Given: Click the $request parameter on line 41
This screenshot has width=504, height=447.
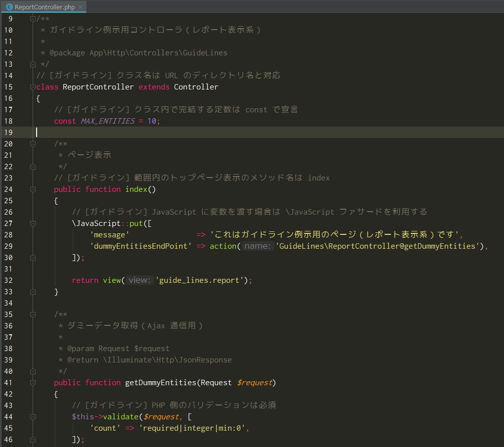Looking at the screenshot, I should pyautogui.click(x=255, y=383).
